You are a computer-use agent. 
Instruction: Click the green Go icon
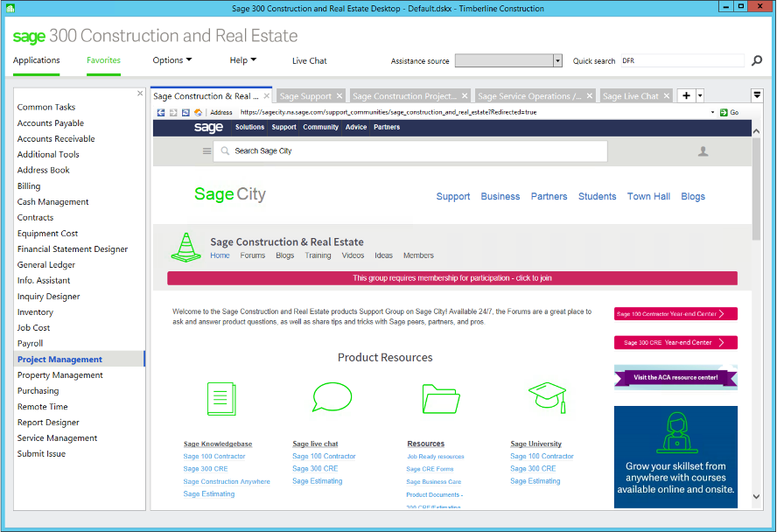pos(724,113)
